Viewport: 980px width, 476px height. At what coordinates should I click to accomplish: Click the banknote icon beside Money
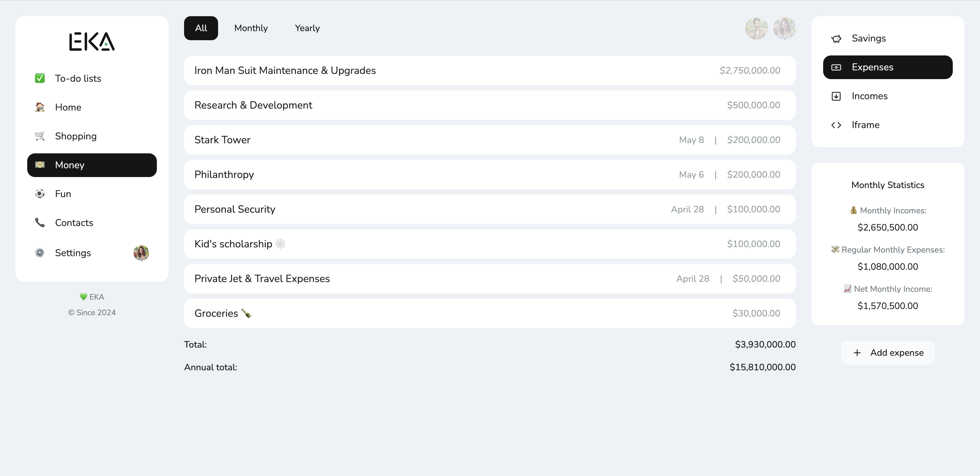40,165
